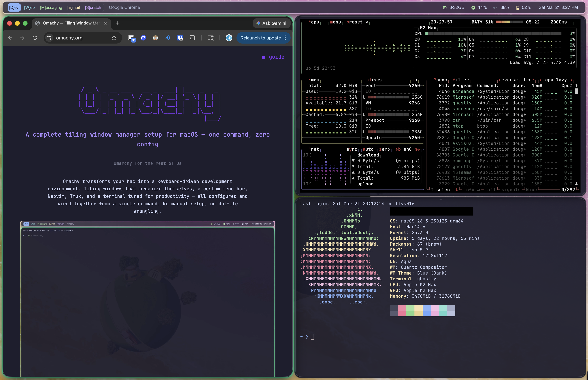Switch to the [M]essaging workspace
This screenshot has height=380, width=588.
pyautogui.click(x=51, y=7)
